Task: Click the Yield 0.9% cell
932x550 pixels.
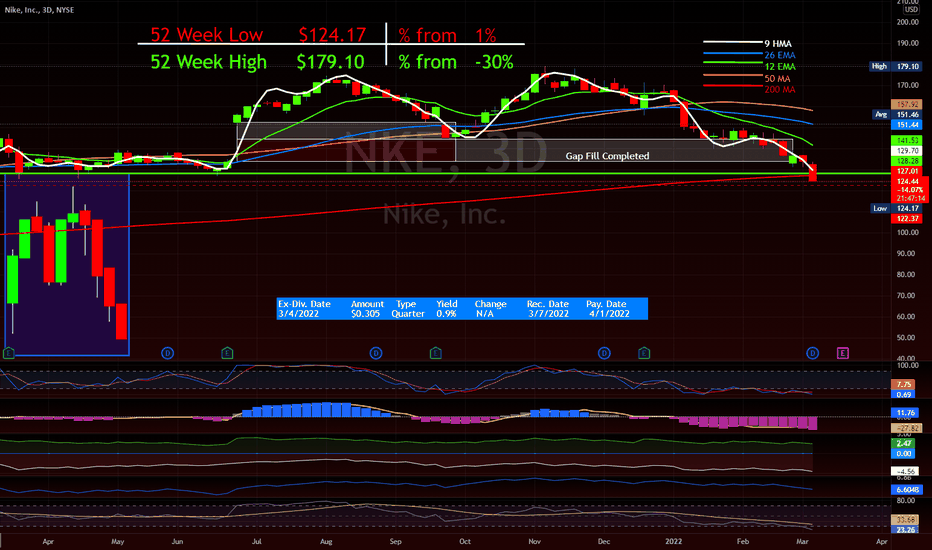Action: coord(447,309)
